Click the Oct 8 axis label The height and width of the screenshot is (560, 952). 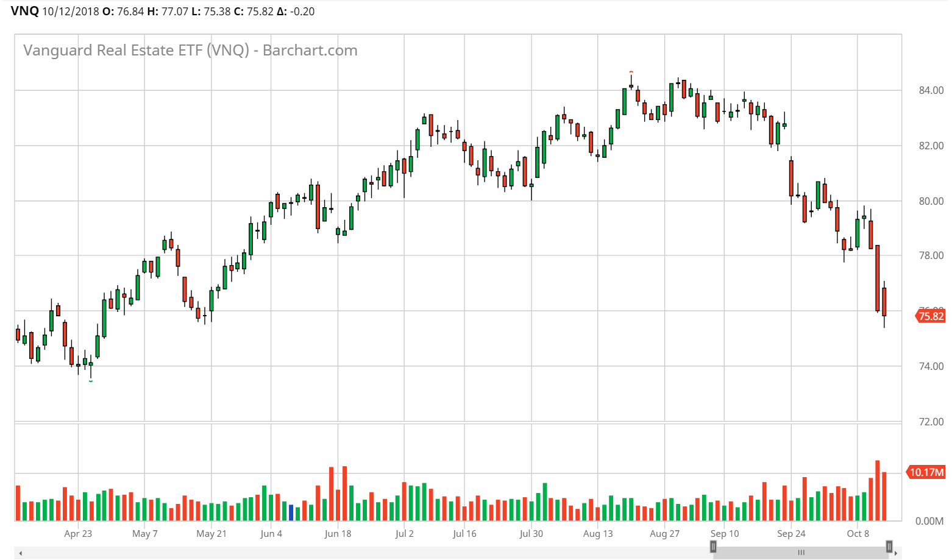[858, 533]
